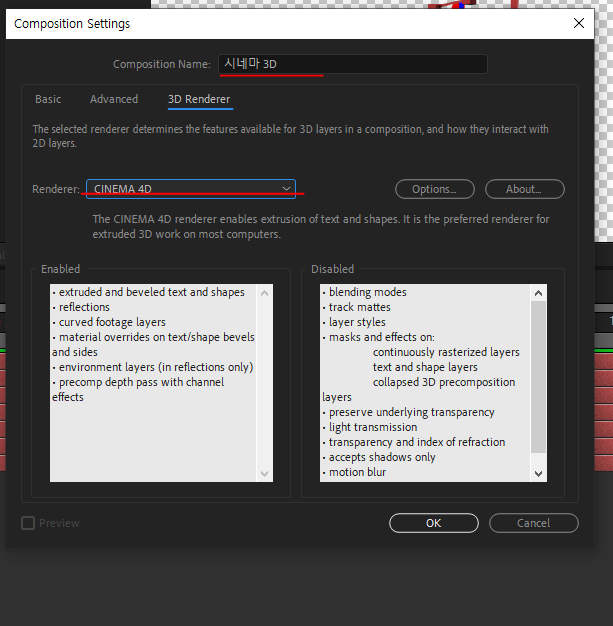Image resolution: width=613 pixels, height=626 pixels.
Task: Click the Disabled list scrollbar thumb
Action: (538, 377)
